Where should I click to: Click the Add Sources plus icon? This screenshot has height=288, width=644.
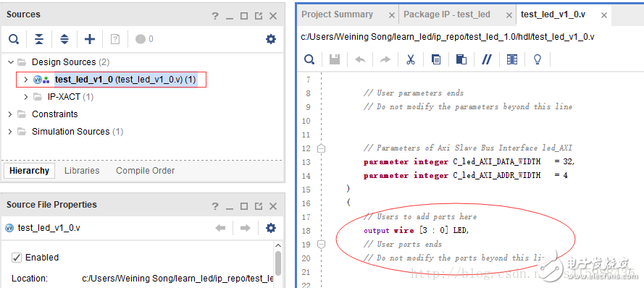coord(90,39)
